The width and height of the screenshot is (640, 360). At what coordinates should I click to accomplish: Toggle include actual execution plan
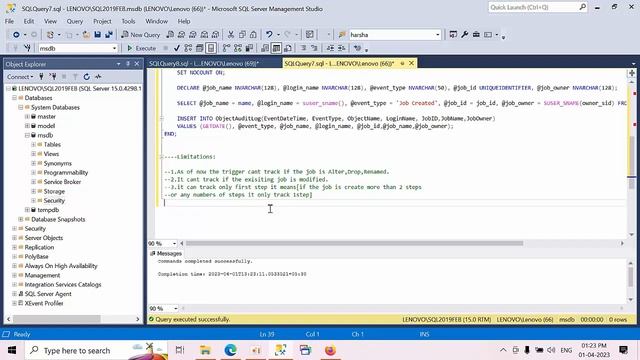pyautogui.click(x=227, y=48)
